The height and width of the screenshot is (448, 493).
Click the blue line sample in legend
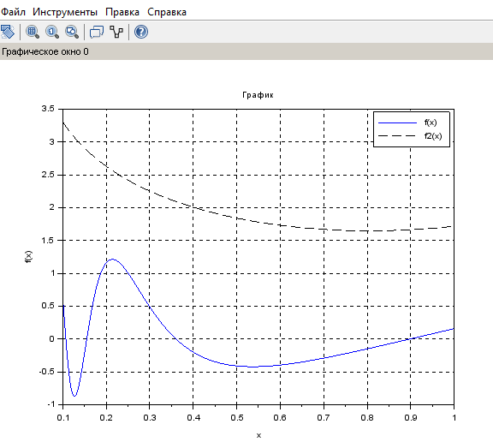tap(397, 122)
